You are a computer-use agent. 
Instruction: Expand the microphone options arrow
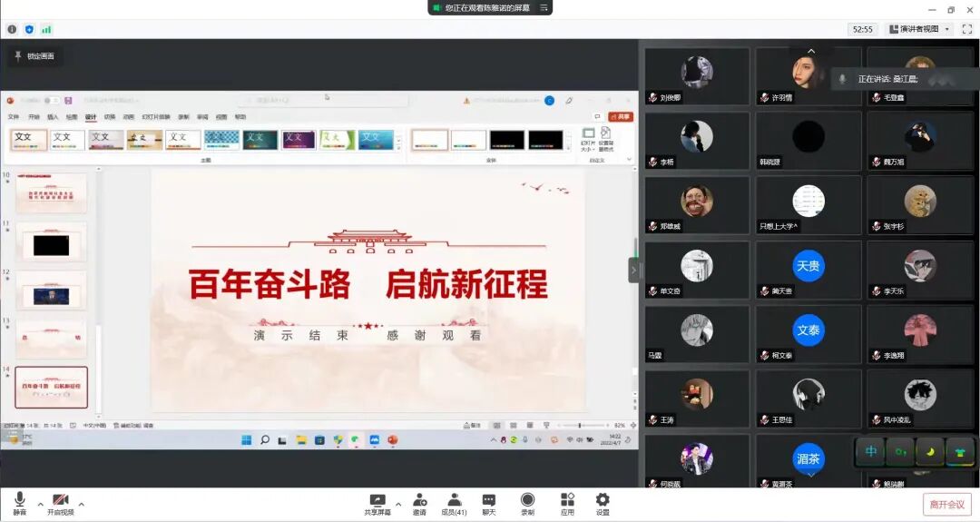[40, 503]
